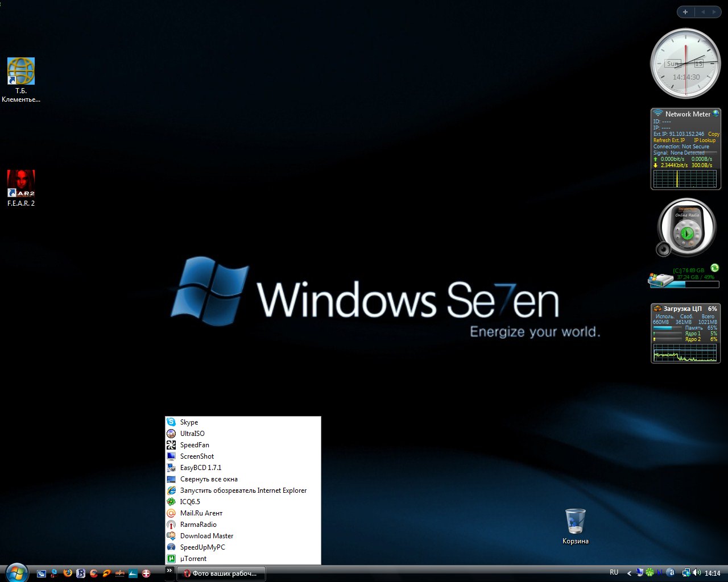Viewport: 728px width, 582px height.
Task: Launch Firefox from the quick launch bar
Action: (68, 573)
